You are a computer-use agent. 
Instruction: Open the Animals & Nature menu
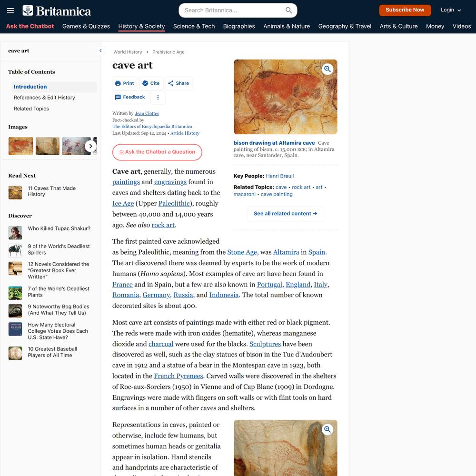[x=287, y=26]
